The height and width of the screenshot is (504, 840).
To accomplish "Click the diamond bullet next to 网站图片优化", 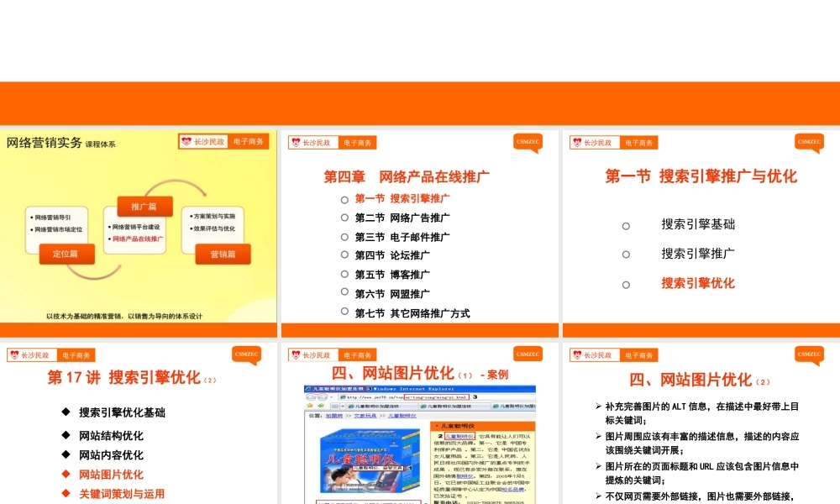I will tap(65, 475).
